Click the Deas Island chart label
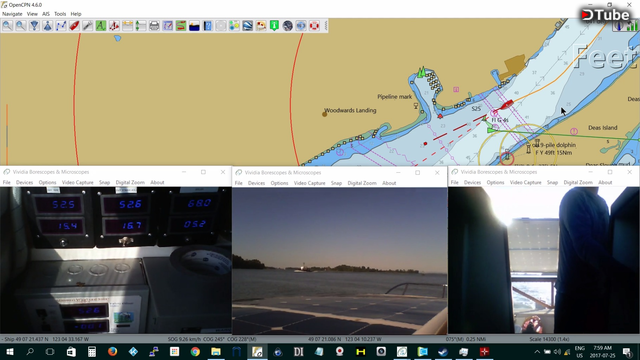The width and height of the screenshot is (640, 360). click(x=602, y=128)
